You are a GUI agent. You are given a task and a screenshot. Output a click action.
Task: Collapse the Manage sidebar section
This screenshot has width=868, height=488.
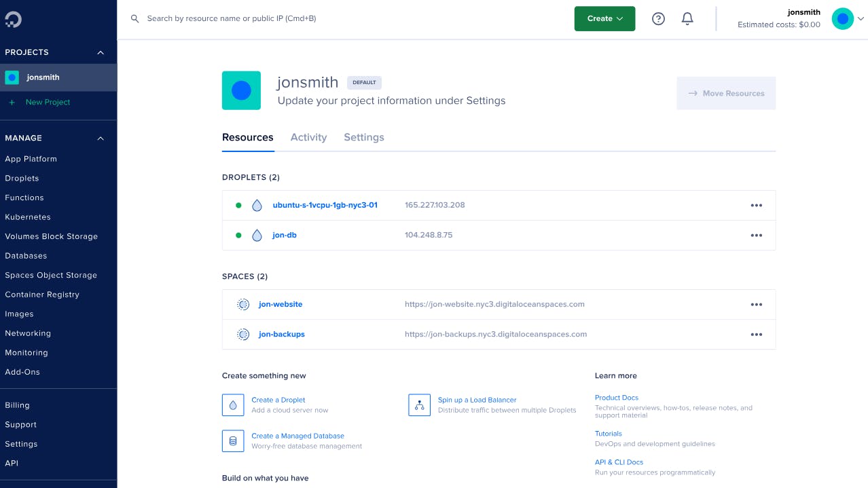pyautogui.click(x=101, y=138)
